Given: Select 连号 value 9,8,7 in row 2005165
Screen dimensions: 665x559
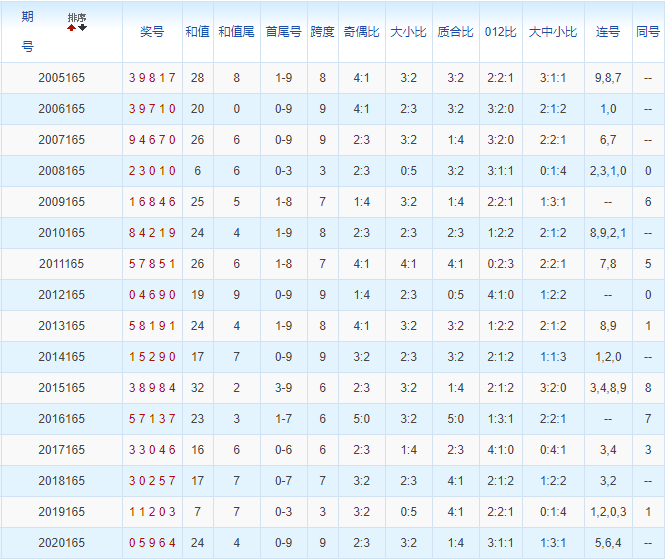Looking at the screenshot, I should click(608, 78).
